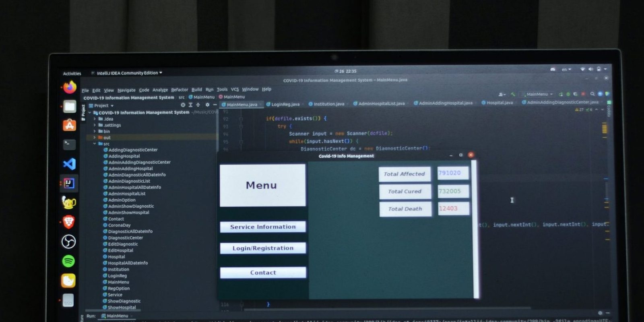Click the Build project hammer icon
This screenshot has width=644, height=322.
(513, 94)
